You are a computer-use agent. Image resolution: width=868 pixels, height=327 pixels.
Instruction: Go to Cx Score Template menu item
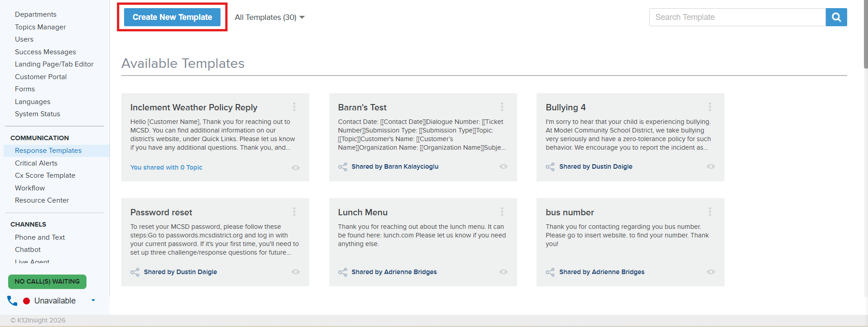(x=45, y=175)
